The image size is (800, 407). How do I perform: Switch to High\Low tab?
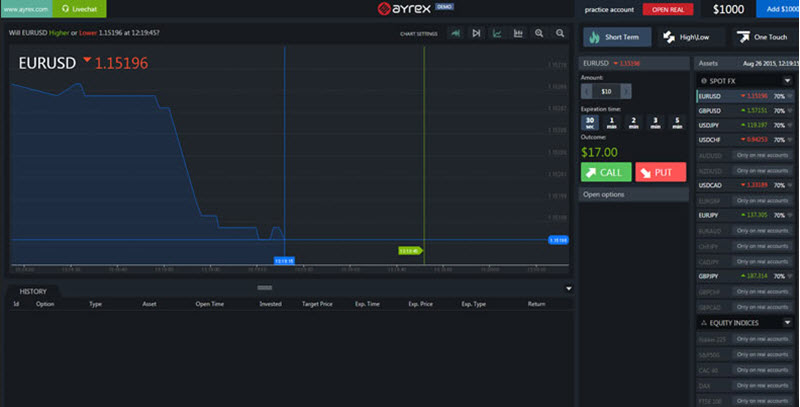click(691, 37)
